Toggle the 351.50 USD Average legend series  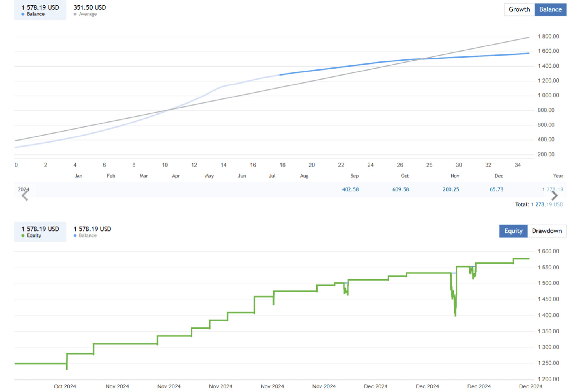click(90, 10)
